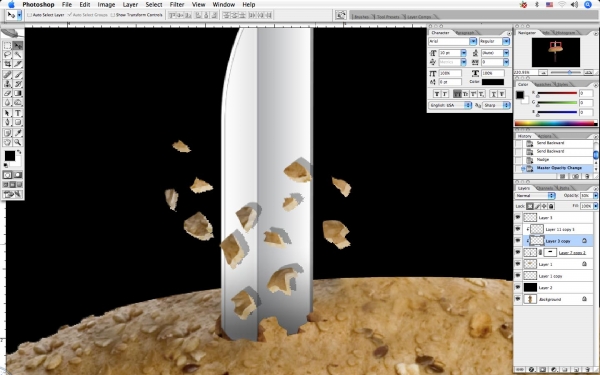Screen dimensions: 600x375
Task: Select the Pen tool
Action: 8,122
